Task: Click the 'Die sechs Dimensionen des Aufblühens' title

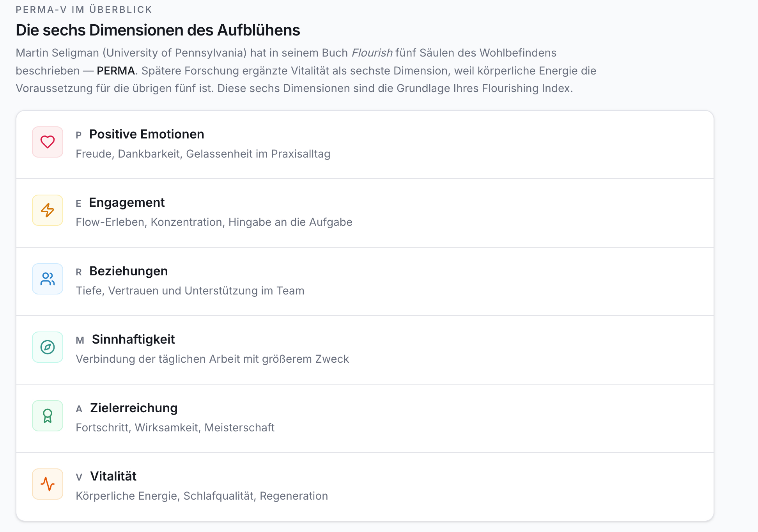Action: coord(158,30)
